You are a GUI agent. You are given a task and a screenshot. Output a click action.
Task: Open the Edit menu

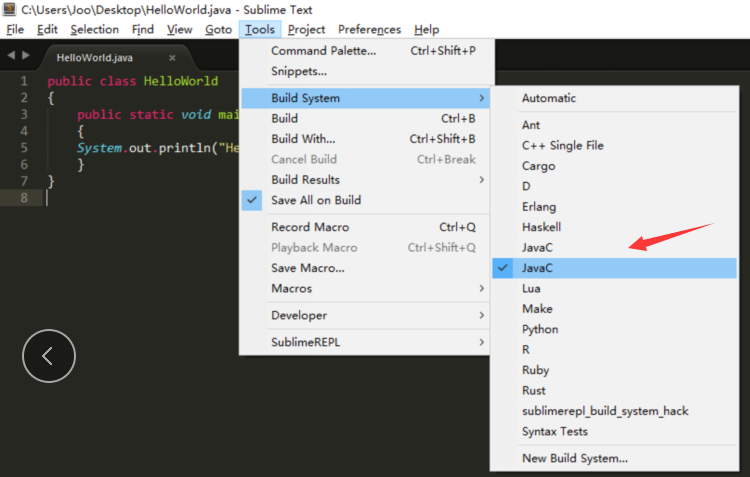[47, 30]
